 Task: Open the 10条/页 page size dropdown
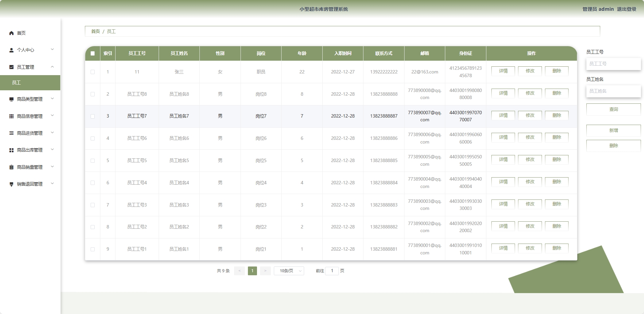tap(289, 271)
